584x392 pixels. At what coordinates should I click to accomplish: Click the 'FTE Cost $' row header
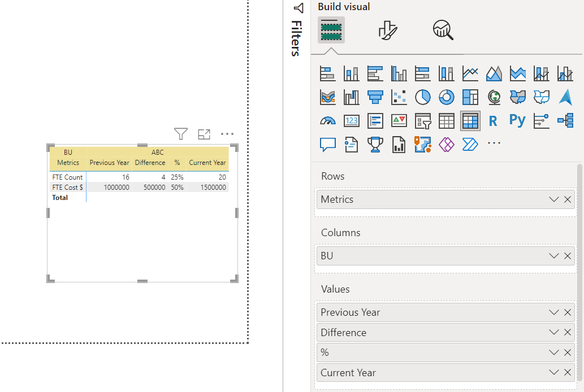(x=68, y=188)
